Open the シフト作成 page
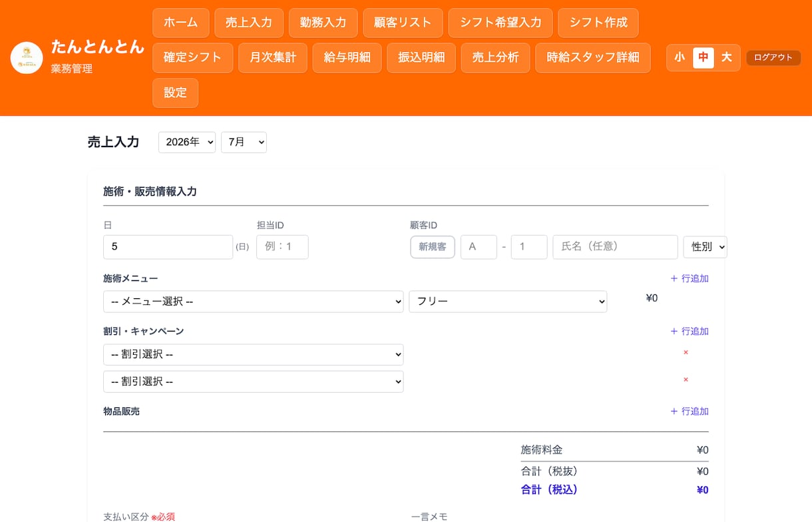The height and width of the screenshot is (522, 812). coord(598,23)
